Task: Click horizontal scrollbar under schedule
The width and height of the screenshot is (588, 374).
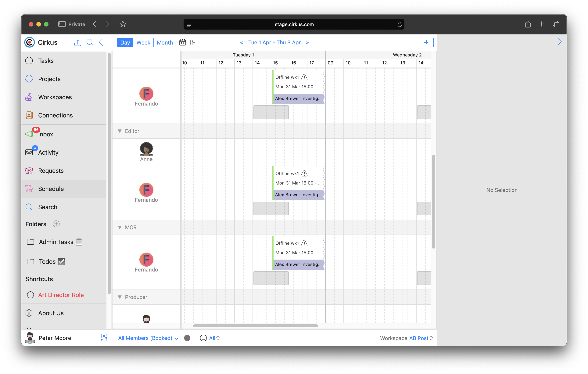Action: coord(255,326)
